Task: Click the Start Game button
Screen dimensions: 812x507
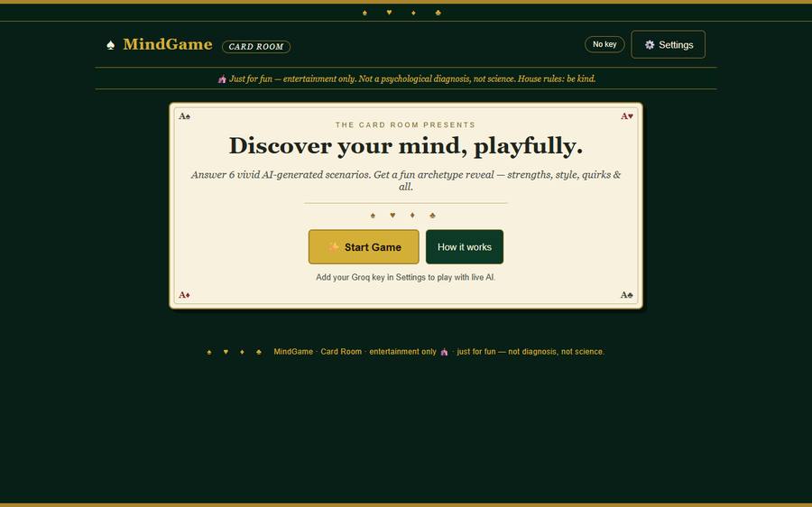Action: (x=364, y=247)
